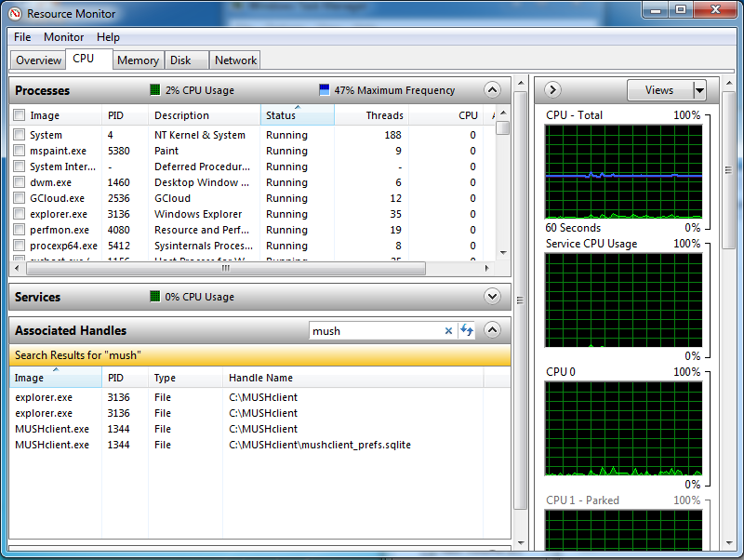
Task: Collapse the Associated Handles section
Action: tap(493, 330)
